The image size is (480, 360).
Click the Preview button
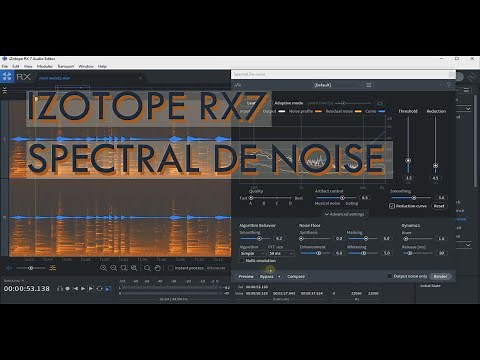[x=246, y=276]
